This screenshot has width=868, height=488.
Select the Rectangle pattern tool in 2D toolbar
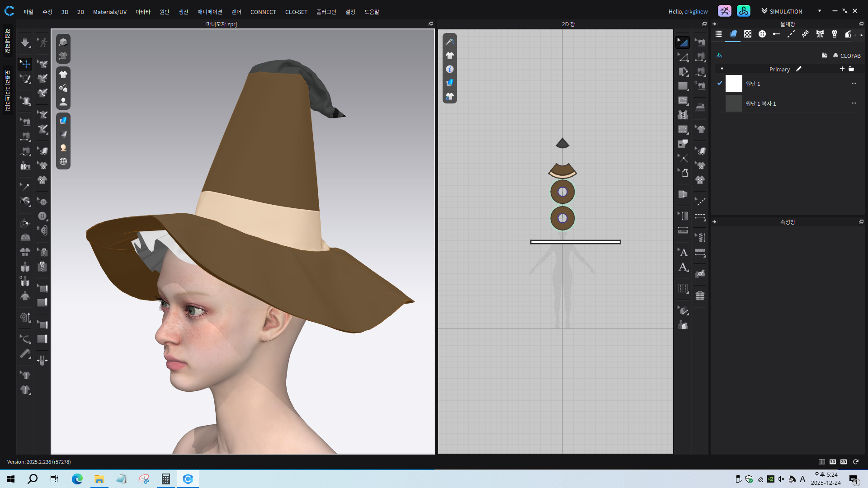pyautogui.click(x=683, y=86)
